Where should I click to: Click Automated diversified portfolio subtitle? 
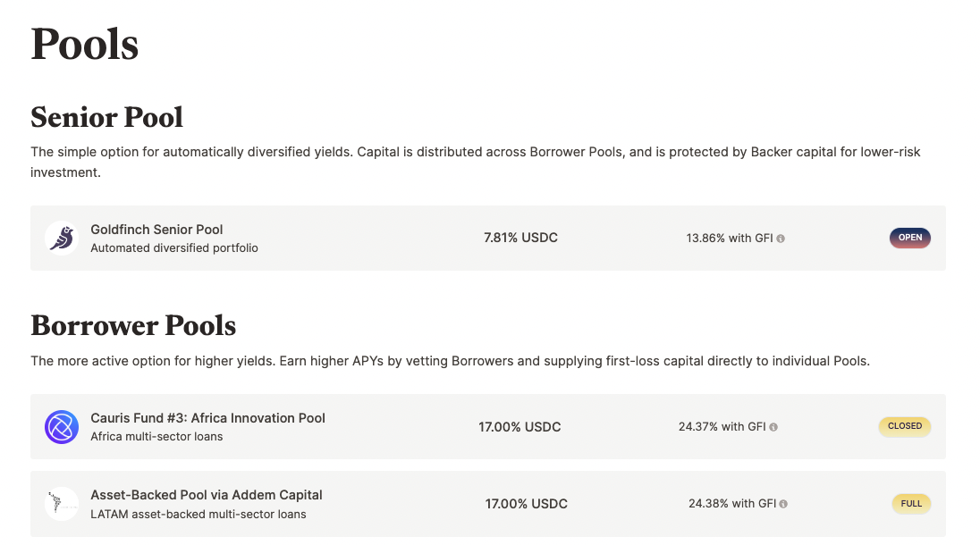point(174,247)
